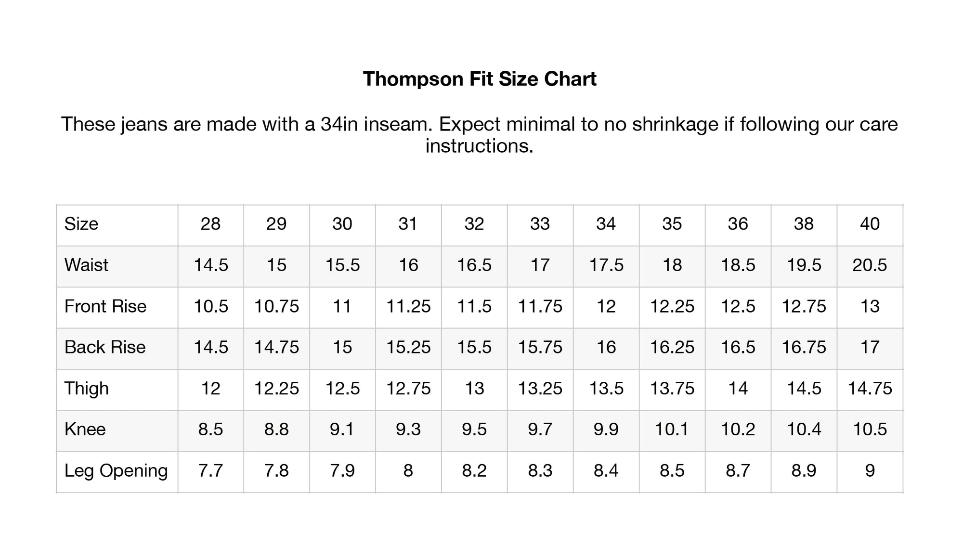The height and width of the screenshot is (560, 963).
Task: Click the Waist value for size 36
Action: click(738, 265)
